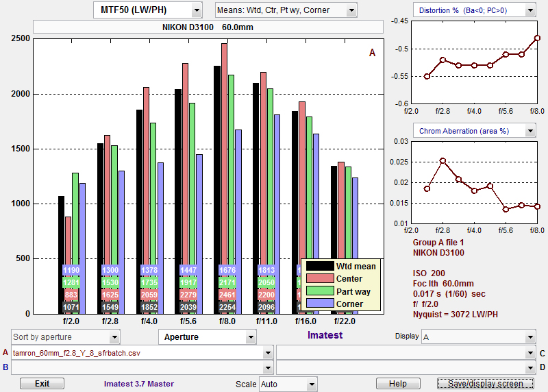The image size is (548, 392).
Task: Click the 0.017 s (1/60) sec text
Action: (449, 294)
